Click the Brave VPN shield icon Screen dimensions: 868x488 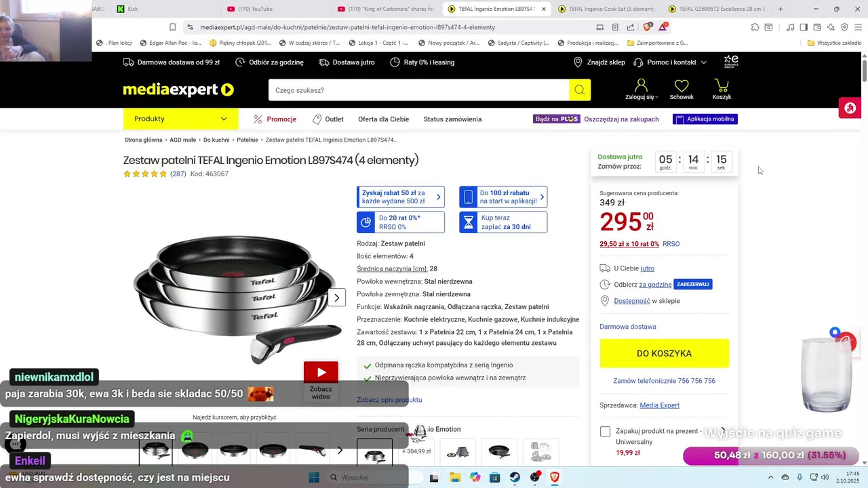point(844,27)
